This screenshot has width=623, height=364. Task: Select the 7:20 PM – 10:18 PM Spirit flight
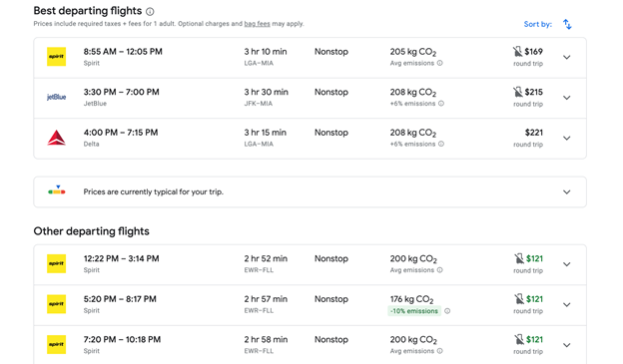[310, 344]
